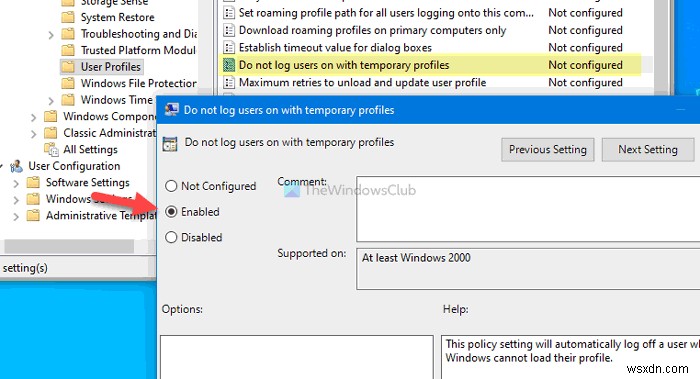Image resolution: width=700 pixels, height=379 pixels.
Task: Select the Disabled radio button
Action: 171,237
